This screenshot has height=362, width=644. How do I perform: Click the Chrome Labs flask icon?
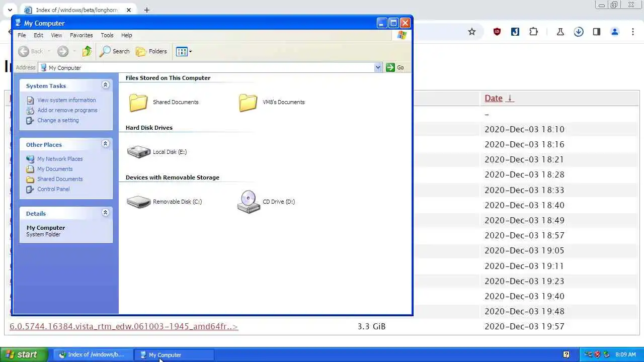pyautogui.click(x=560, y=32)
